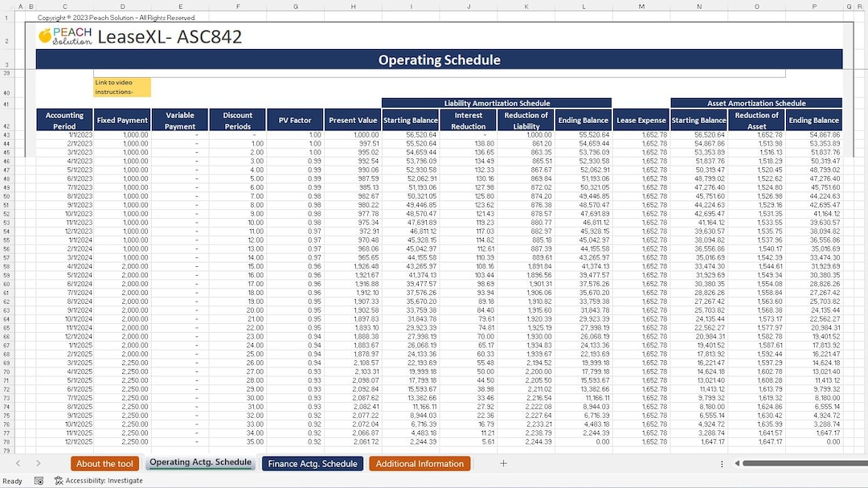Select the Operating Schedule title banner
The image size is (868, 488).
point(439,59)
